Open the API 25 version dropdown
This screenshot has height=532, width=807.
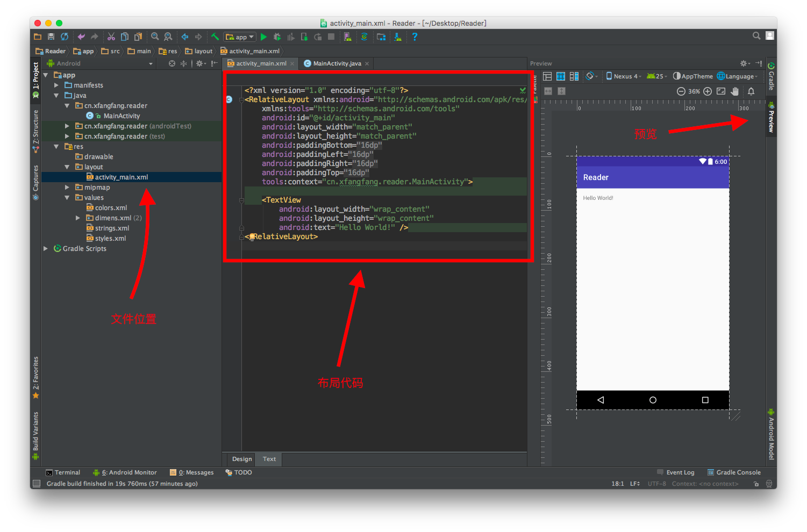656,76
